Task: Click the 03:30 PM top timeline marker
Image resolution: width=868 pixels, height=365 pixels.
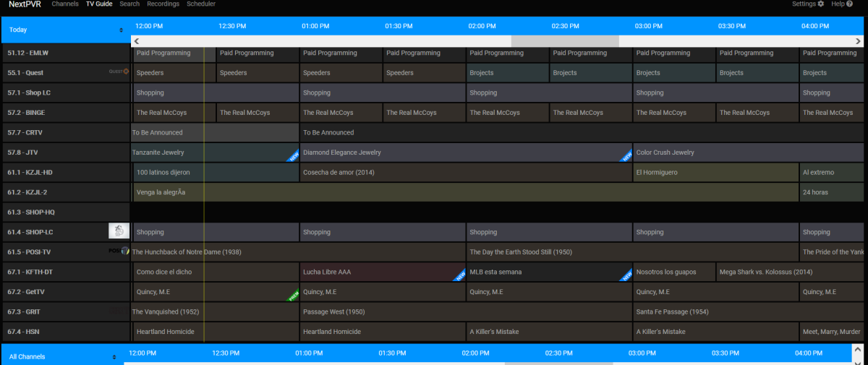Action: [x=732, y=26]
